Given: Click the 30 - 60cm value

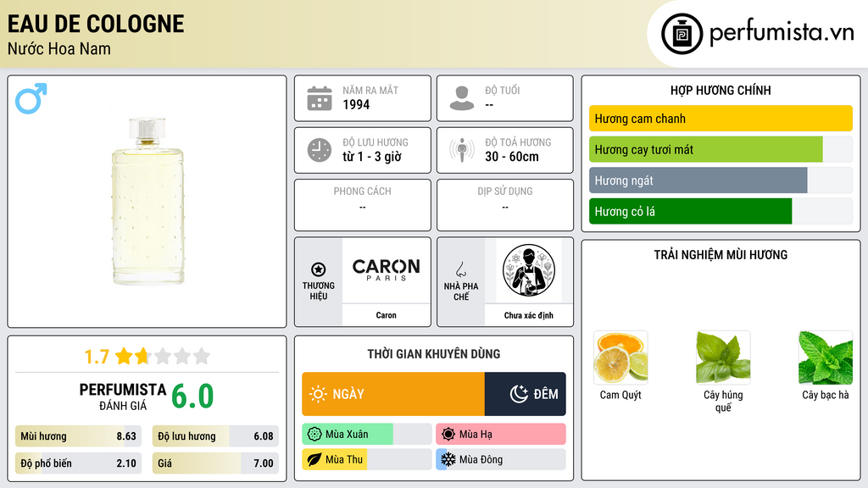Looking at the screenshot, I should coord(512,157).
